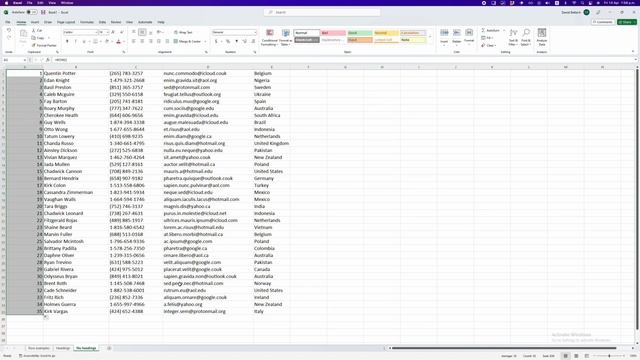Click Format cells button
Screen dimensions: 640x360
469,36
